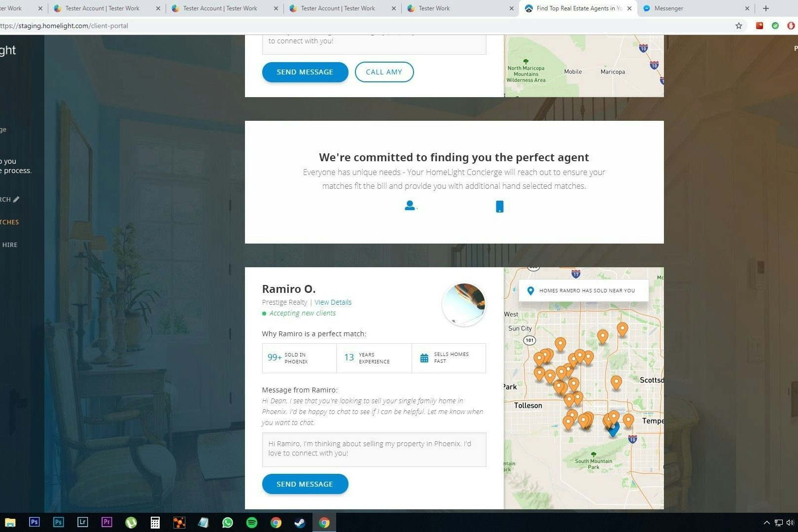Open a new browser tab
Image resolution: width=798 pixels, height=532 pixels.
click(765, 8)
